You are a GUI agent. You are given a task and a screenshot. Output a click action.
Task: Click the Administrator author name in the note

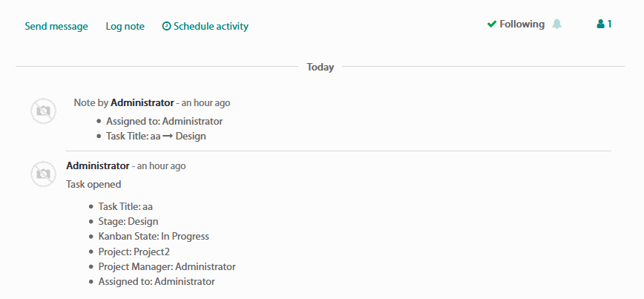[x=142, y=102]
